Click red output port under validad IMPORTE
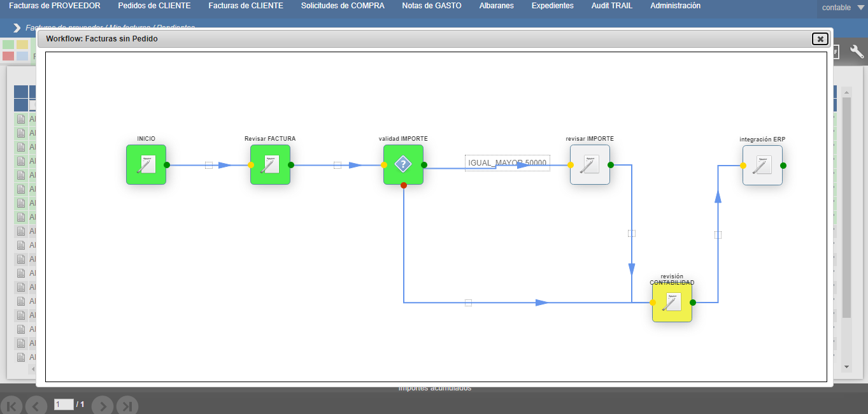Viewport: 868px width, 414px height. tap(404, 185)
